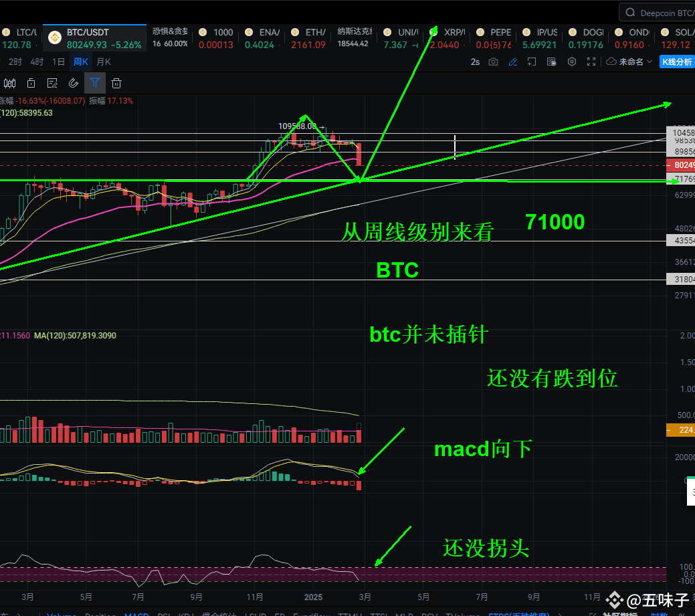Open the chart settings gear icon

point(572,62)
